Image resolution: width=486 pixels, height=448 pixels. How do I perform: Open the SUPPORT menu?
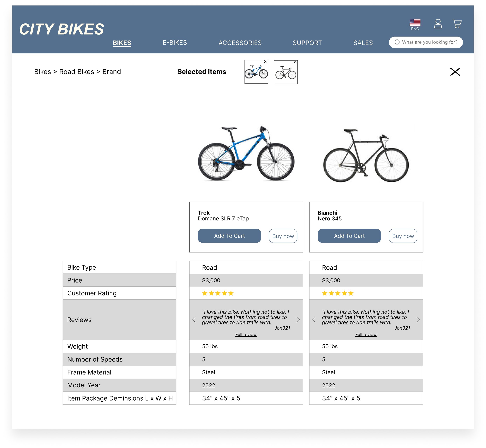click(x=307, y=43)
